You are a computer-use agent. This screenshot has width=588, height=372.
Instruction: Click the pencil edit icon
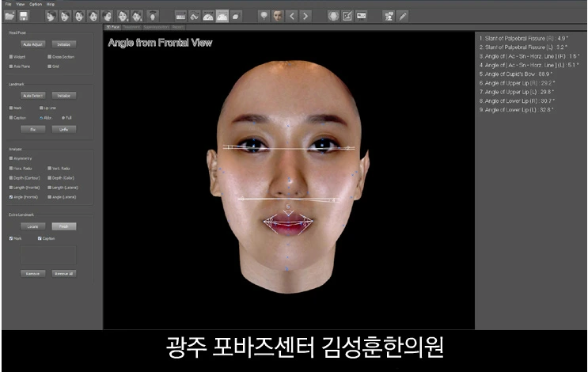pos(403,15)
